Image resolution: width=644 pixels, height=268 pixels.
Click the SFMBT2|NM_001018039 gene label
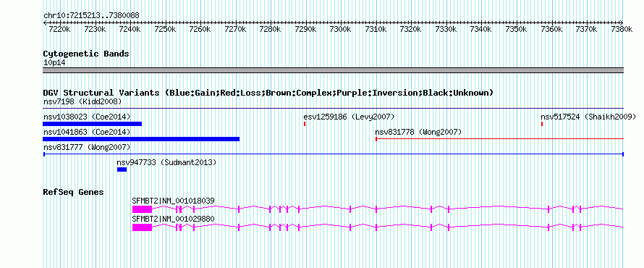(174, 201)
